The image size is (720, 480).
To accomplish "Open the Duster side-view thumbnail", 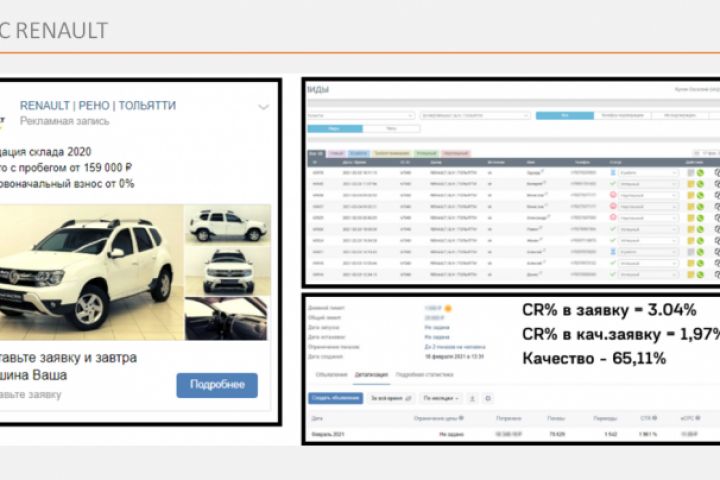I will [228, 224].
